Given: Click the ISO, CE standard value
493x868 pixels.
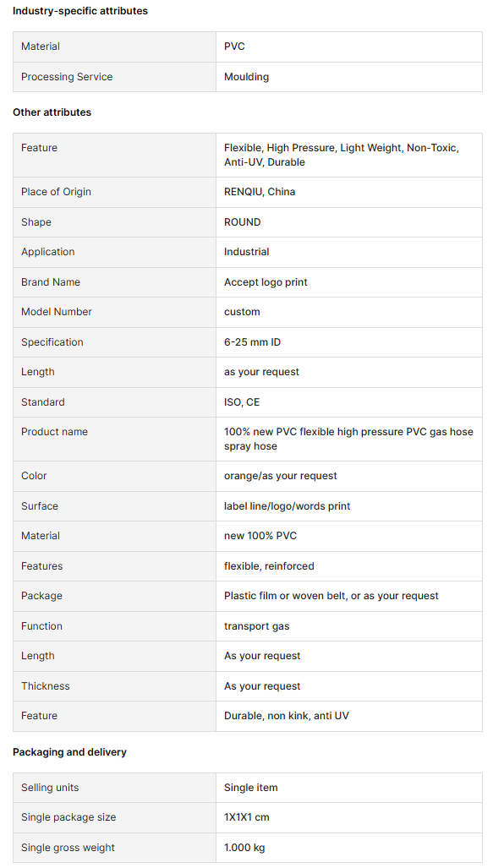Looking at the screenshot, I should click(x=242, y=402).
